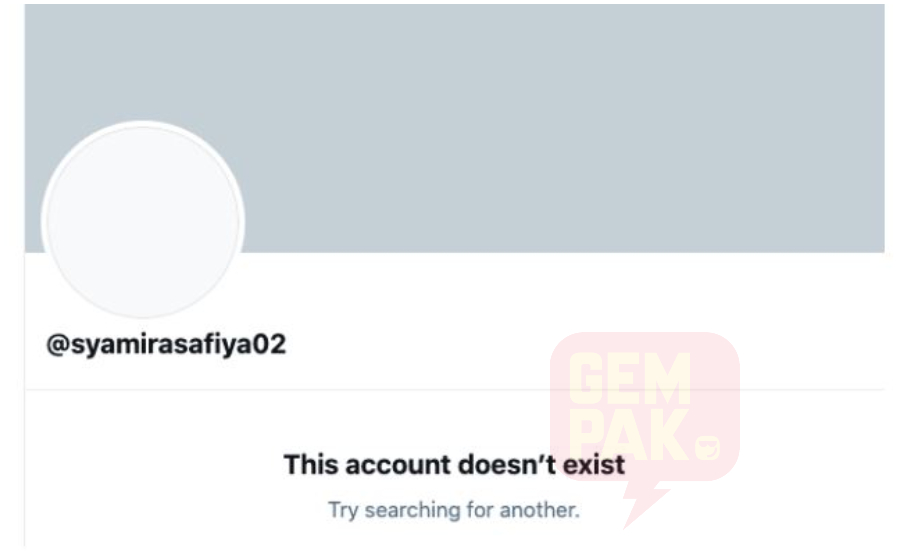Click the word "another." in the subtitle
The image size is (900, 560).
click(x=540, y=510)
